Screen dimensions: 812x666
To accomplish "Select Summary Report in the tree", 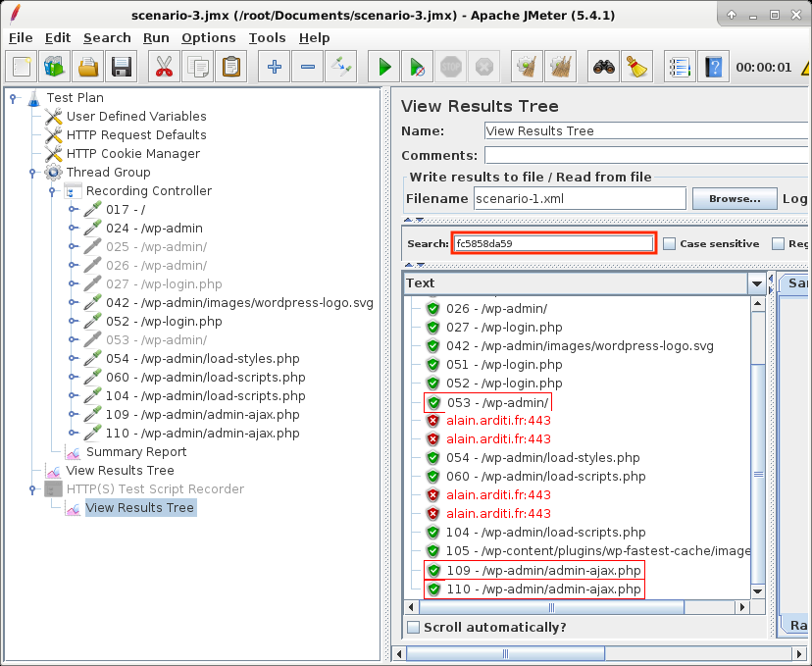I will pyautogui.click(x=135, y=452).
